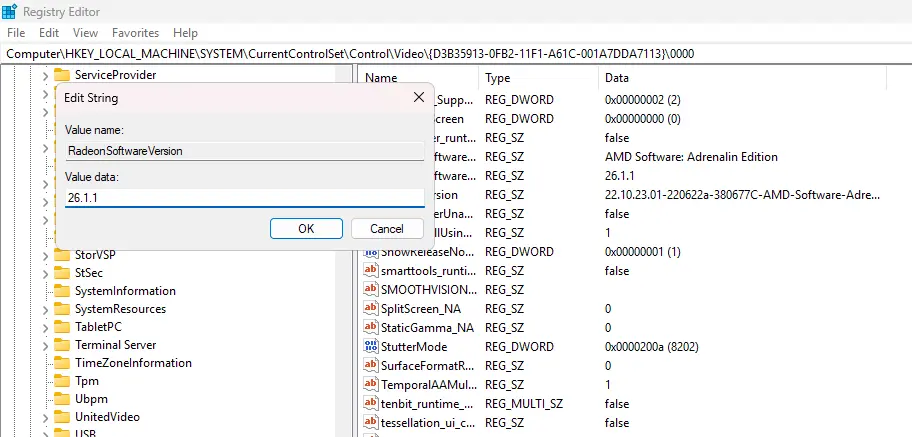Cancel the Edit String dialog

click(387, 229)
